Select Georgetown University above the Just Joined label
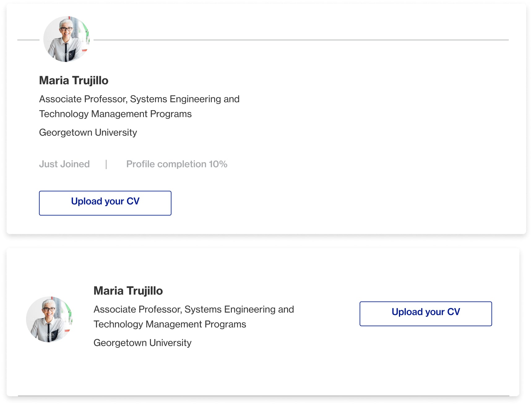Screen dimensions: 532x405 [88, 133]
